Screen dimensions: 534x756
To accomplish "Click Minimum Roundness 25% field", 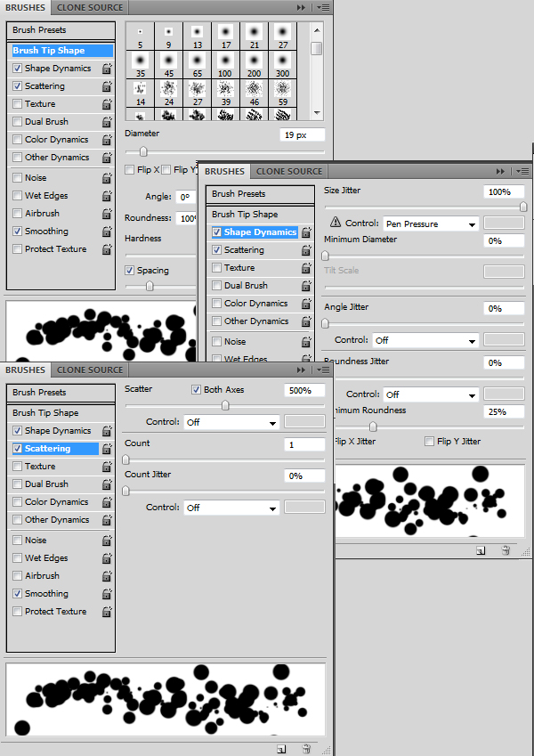I will [504, 411].
